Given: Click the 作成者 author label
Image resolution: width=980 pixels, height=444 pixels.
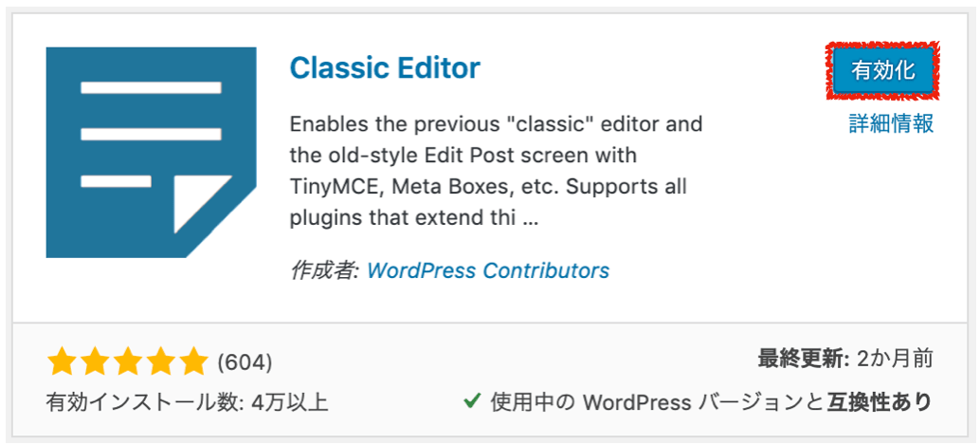Looking at the screenshot, I should click(325, 270).
